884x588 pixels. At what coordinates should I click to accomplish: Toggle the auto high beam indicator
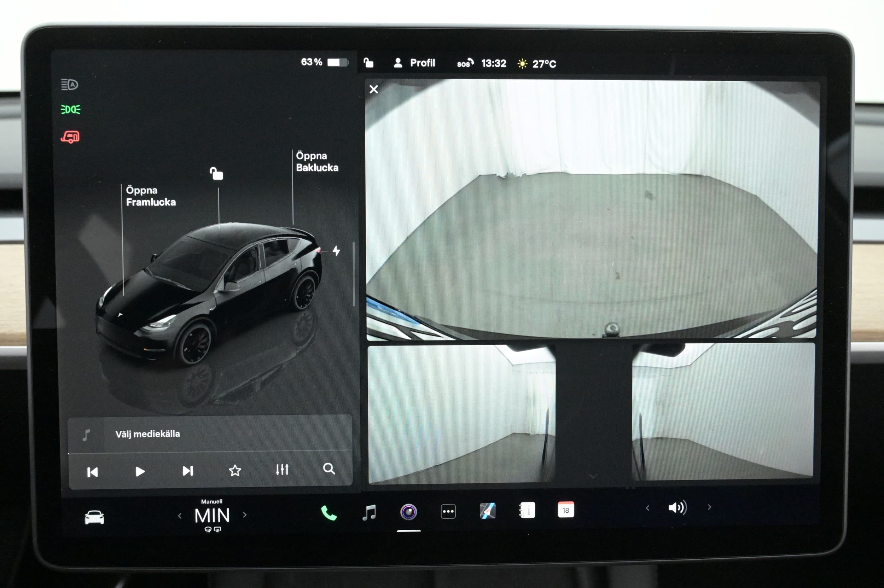coord(69,85)
